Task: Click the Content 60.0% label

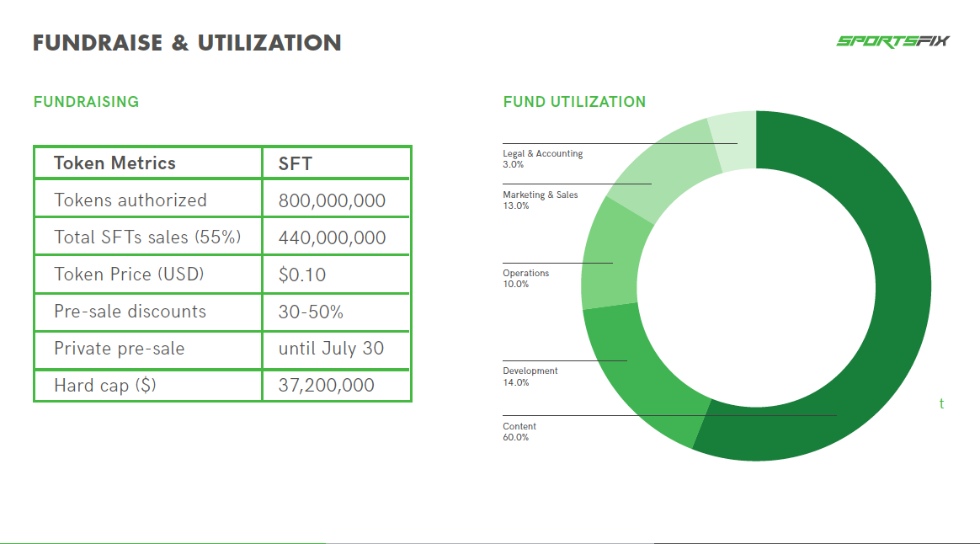Action: [x=519, y=431]
